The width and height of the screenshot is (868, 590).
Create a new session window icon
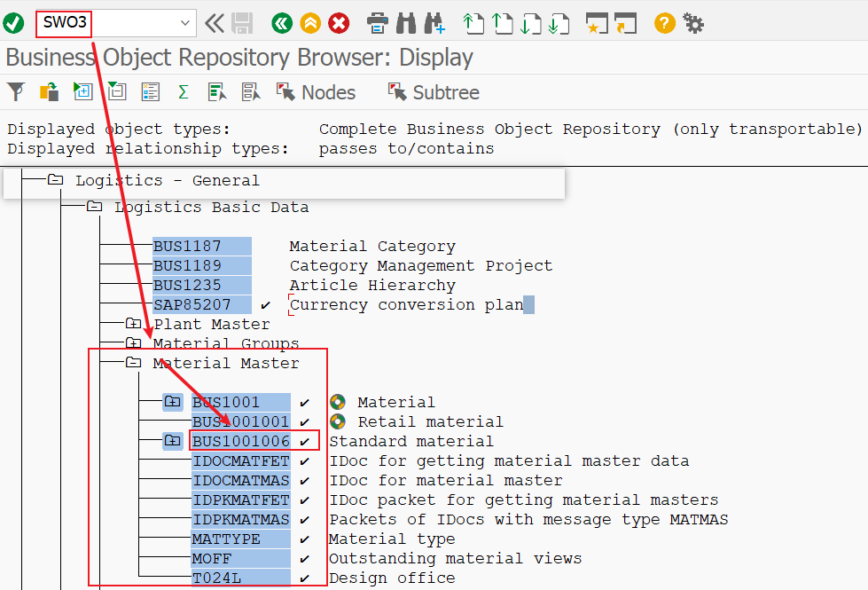click(x=597, y=23)
